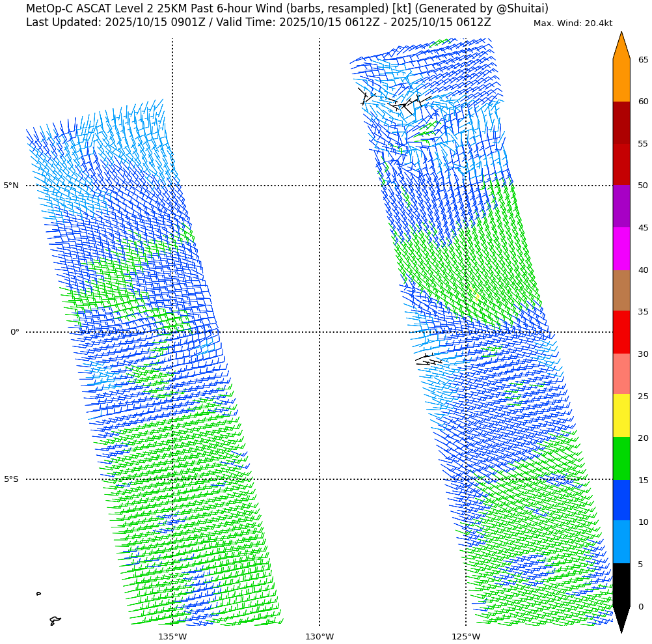Click the orange arrow atop the colorbar
Image resolution: width=652 pixels, height=644 pixels.
(621, 47)
